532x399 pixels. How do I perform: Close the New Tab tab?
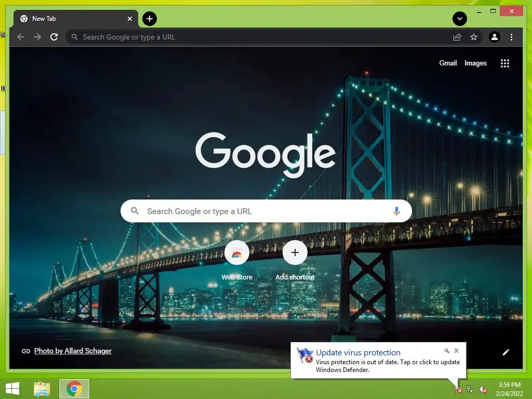pyautogui.click(x=129, y=19)
